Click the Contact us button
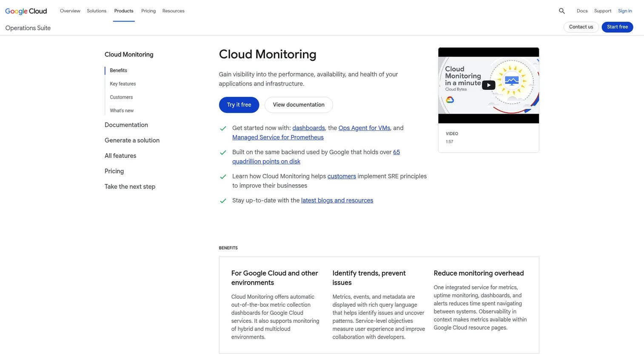The width and height of the screenshot is (644, 362). pos(581,27)
